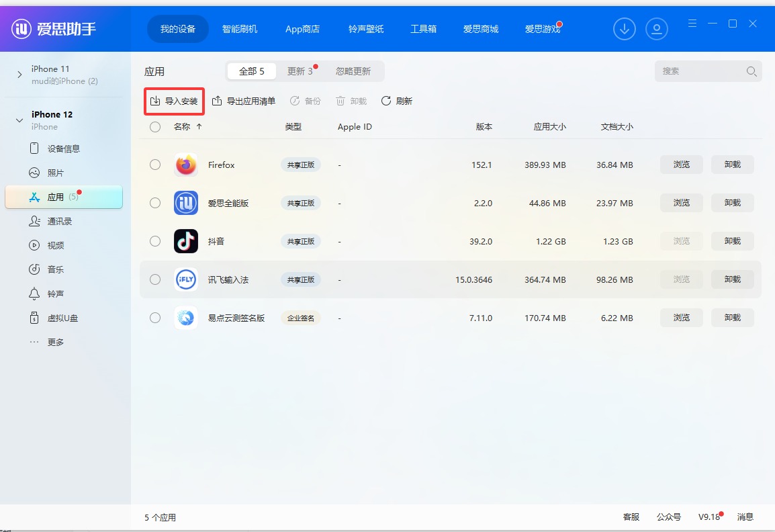Select the 讯飞输入法 row checkbox
The width and height of the screenshot is (775, 532).
(x=155, y=279)
